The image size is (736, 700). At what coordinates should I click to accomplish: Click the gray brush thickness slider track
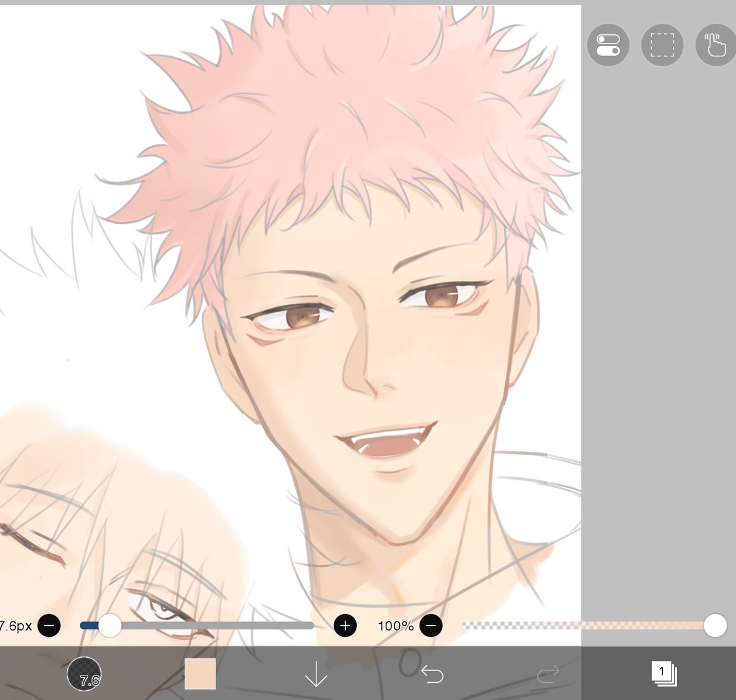[197, 626]
